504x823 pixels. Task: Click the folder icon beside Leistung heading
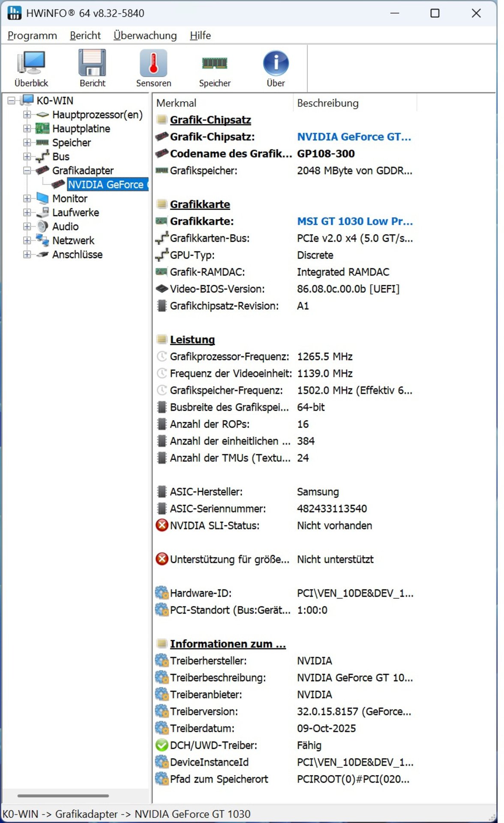162,339
